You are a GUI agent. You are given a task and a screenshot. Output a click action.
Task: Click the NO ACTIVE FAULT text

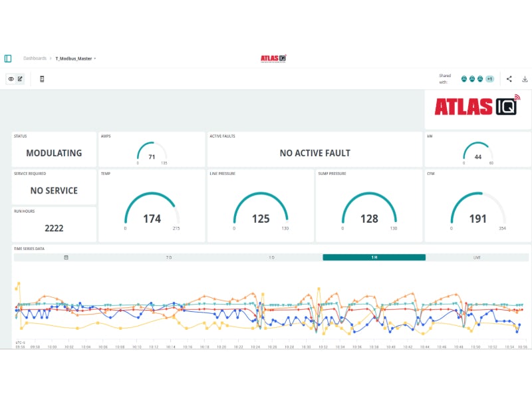pos(315,153)
